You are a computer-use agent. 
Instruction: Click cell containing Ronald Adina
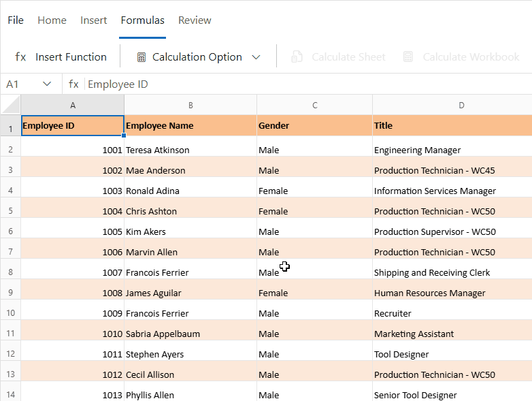pyautogui.click(x=190, y=191)
